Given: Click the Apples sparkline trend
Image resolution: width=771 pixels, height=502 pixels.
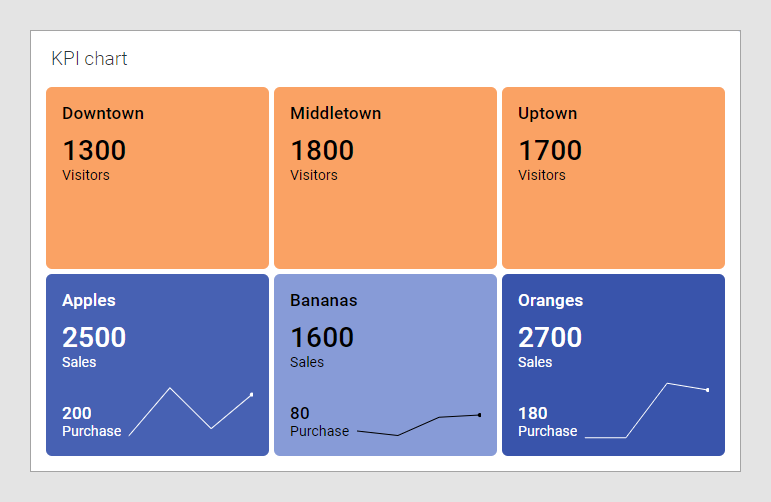Looking at the screenshot, I should click(x=190, y=410).
